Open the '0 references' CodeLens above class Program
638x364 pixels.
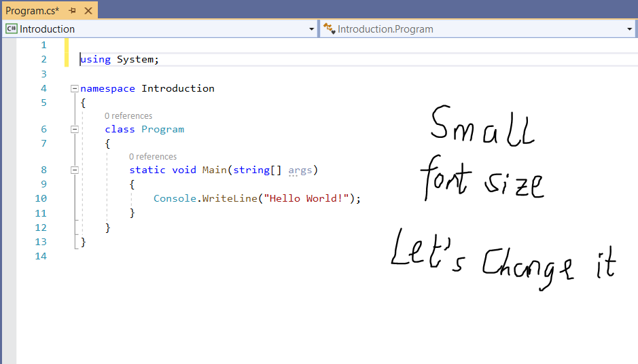pos(128,116)
